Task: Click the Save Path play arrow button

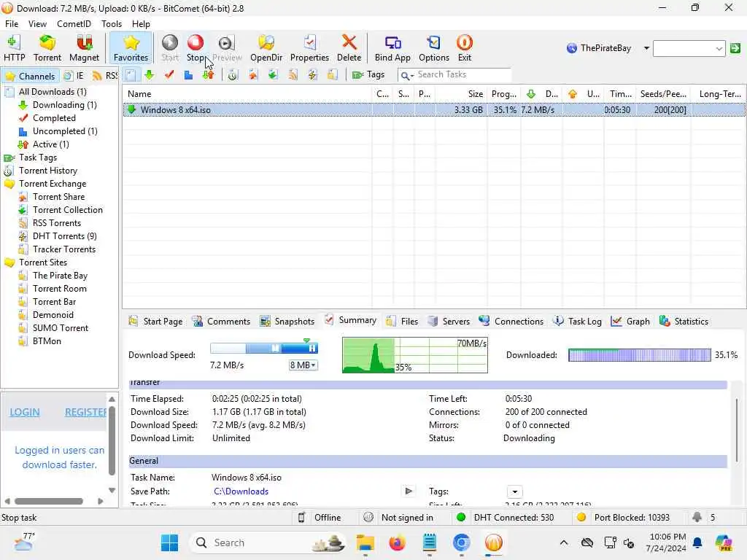Action: point(409,491)
